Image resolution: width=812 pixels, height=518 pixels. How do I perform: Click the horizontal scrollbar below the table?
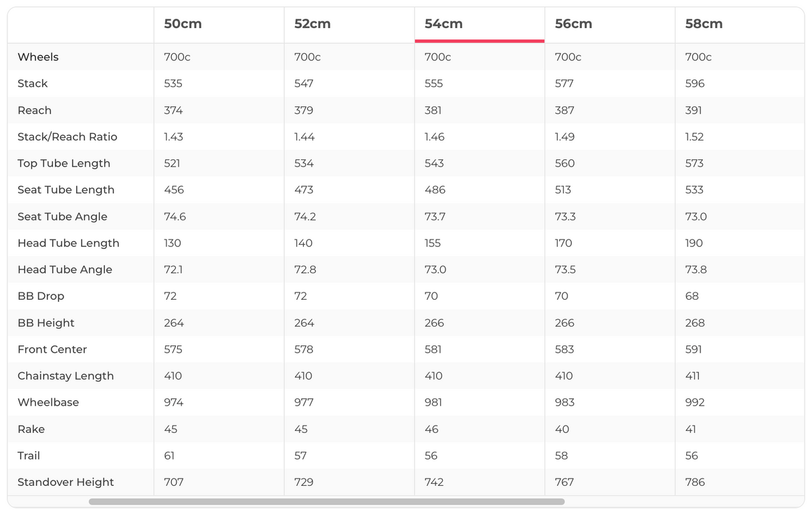[x=326, y=501]
